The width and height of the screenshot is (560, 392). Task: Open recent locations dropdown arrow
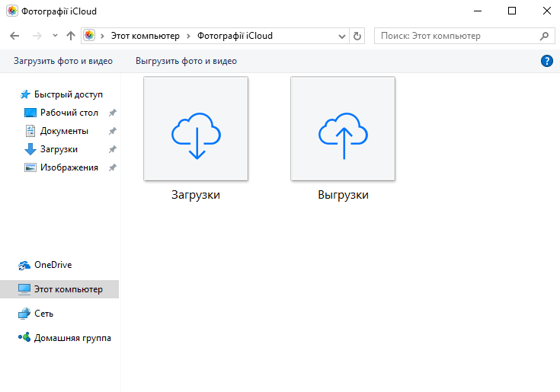tap(55, 36)
